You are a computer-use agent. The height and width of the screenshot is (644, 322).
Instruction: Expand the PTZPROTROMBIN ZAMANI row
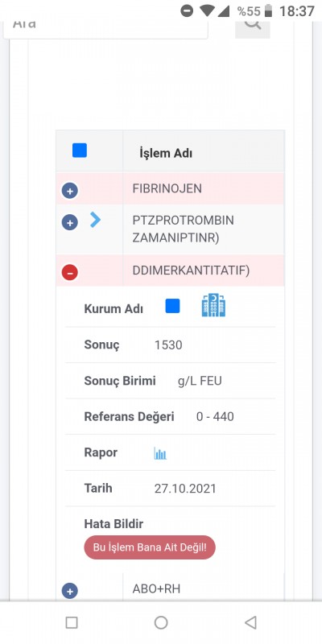pos(70,223)
